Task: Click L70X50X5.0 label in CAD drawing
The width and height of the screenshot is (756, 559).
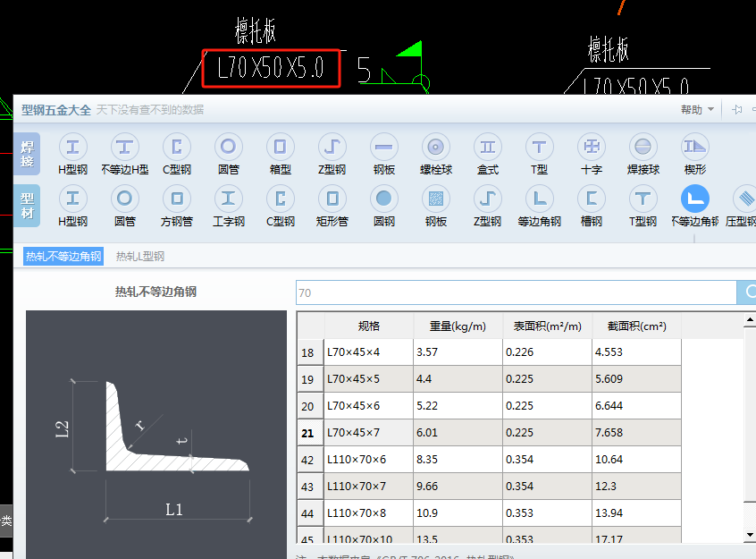Action: (271, 68)
